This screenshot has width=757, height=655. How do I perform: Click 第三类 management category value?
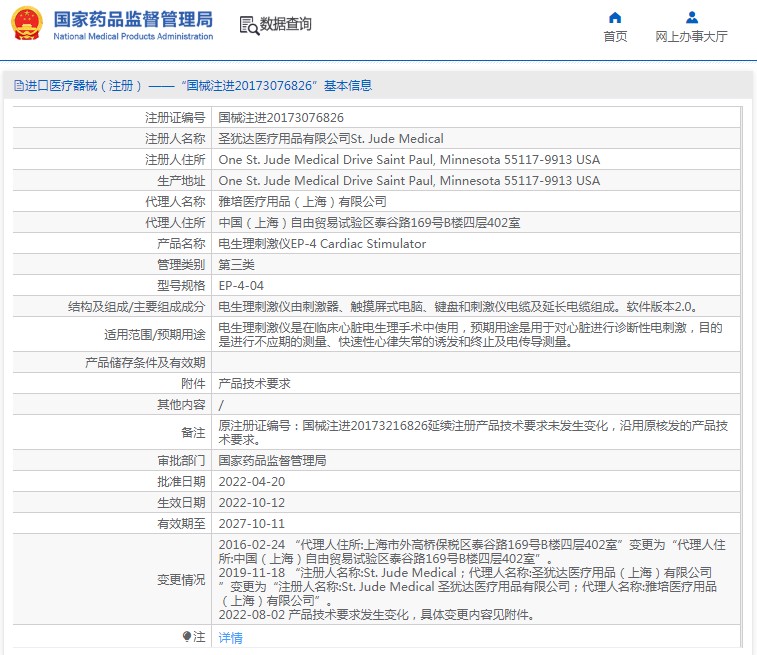pyautogui.click(x=237, y=265)
